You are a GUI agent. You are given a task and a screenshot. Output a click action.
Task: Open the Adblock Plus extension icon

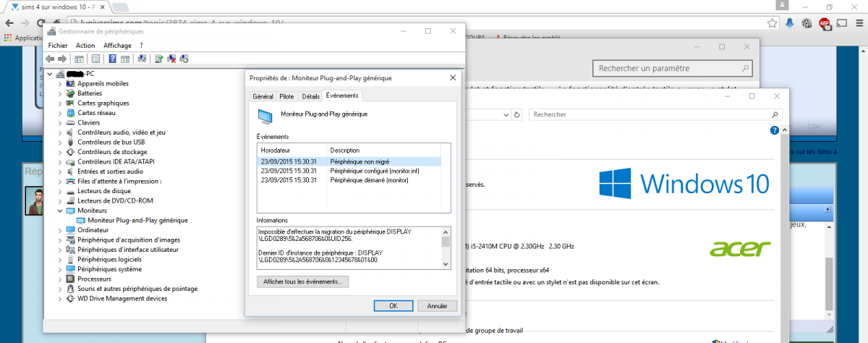(x=825, y=23)
